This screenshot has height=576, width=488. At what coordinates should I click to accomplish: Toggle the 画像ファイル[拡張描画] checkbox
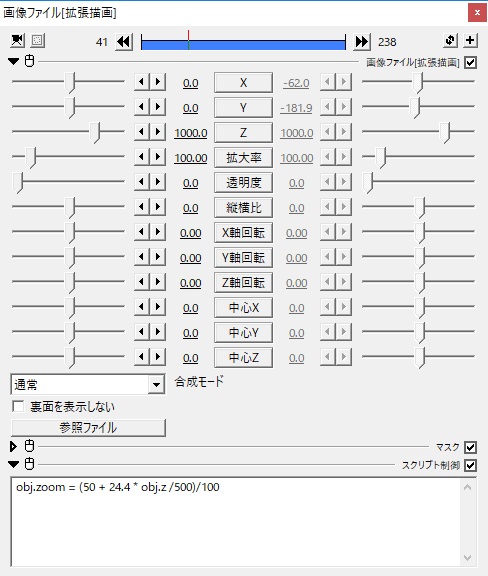pos(470,62)
